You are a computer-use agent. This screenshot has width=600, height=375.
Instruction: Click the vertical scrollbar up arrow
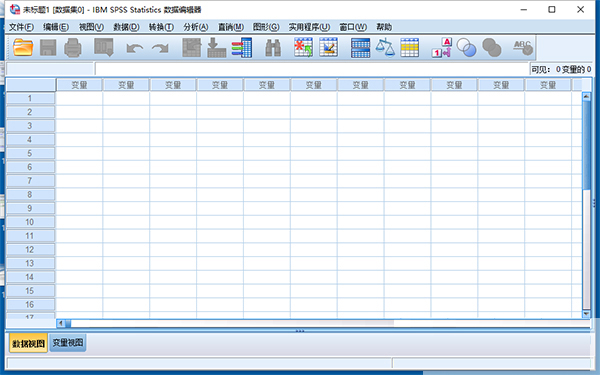(586, 96)
